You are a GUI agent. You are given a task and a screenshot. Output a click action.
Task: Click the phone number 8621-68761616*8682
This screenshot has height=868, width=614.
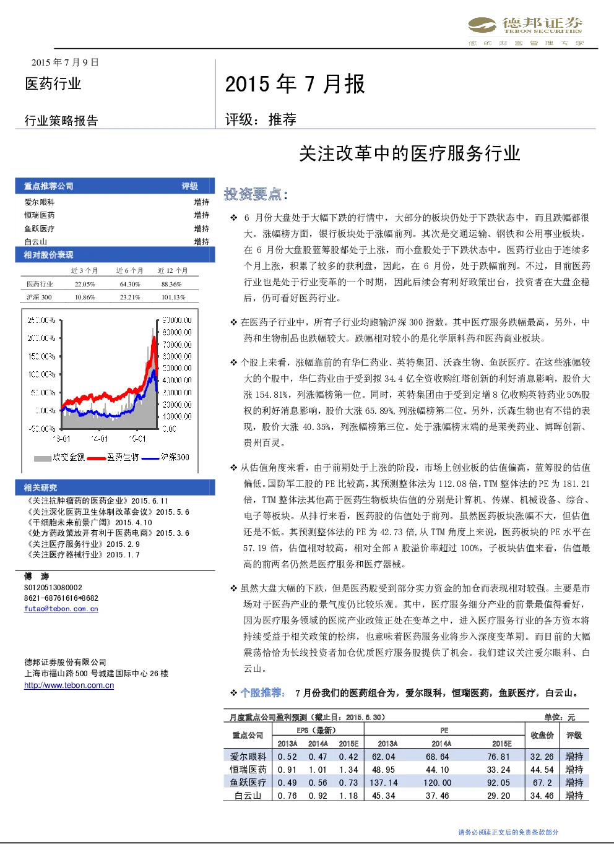61,598
